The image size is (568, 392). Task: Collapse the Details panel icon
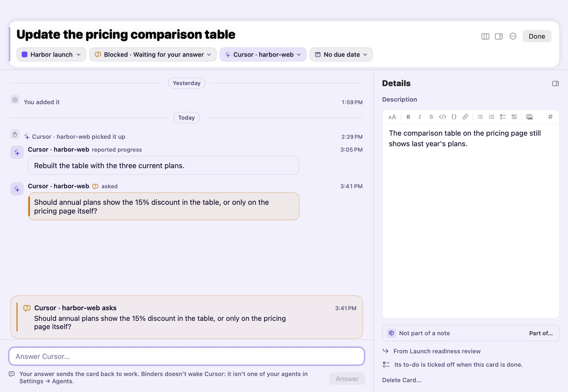(555, 83)
